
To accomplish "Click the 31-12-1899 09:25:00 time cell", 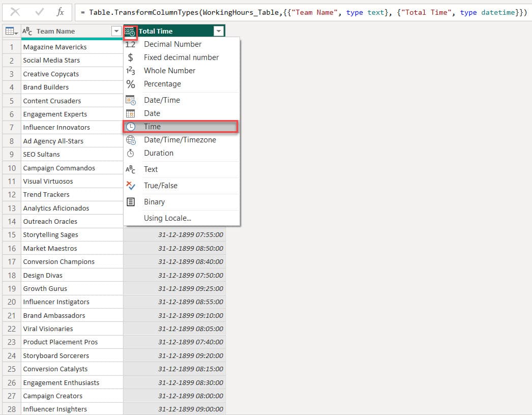I will coord(174,289).
